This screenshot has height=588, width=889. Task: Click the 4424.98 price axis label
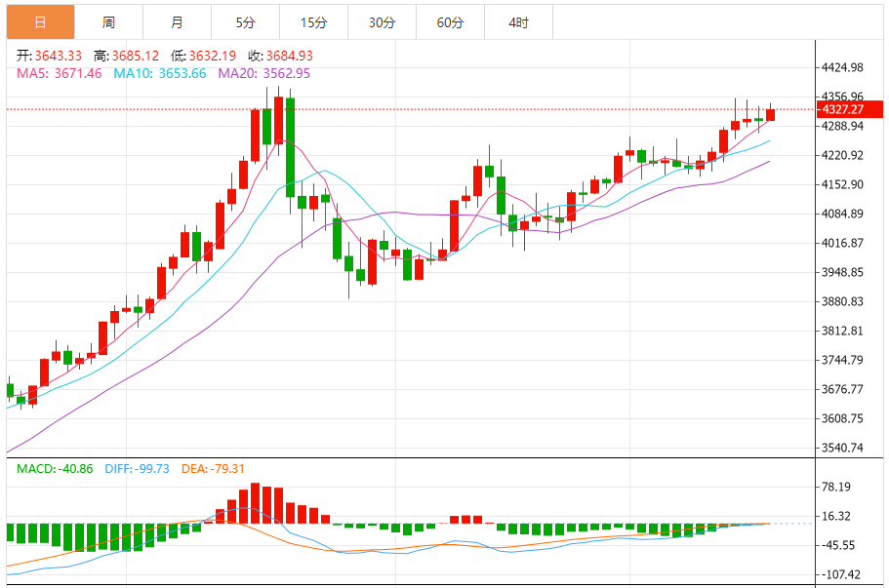[844, 68]
